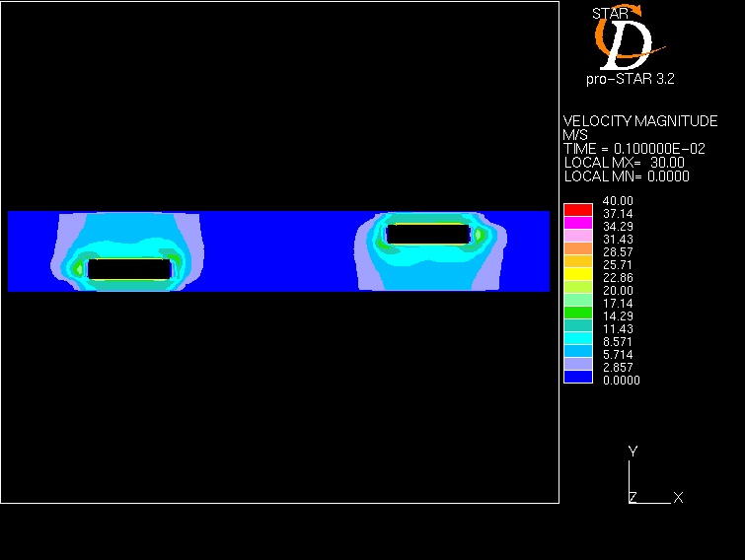Click the LOCAL MN= 0.0000 label
The image size is (745, 560).
pos(626,176)
